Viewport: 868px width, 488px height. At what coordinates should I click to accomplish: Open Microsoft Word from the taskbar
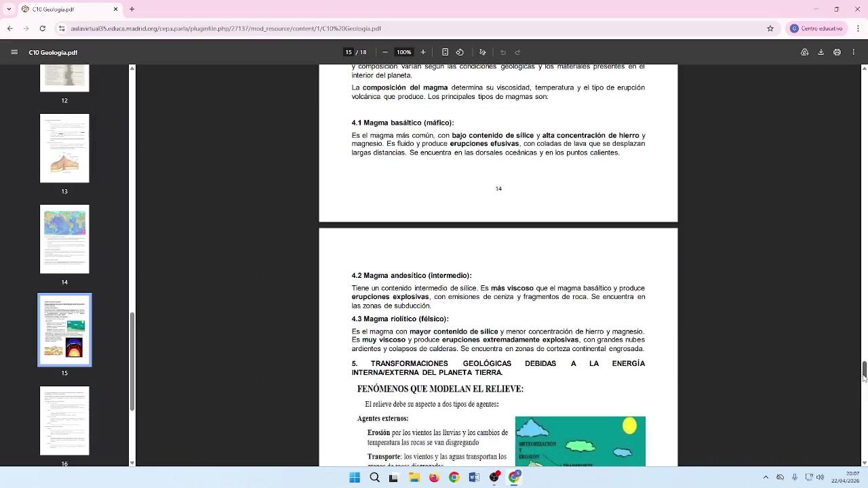pyautogui.click(x=474, y=477)
